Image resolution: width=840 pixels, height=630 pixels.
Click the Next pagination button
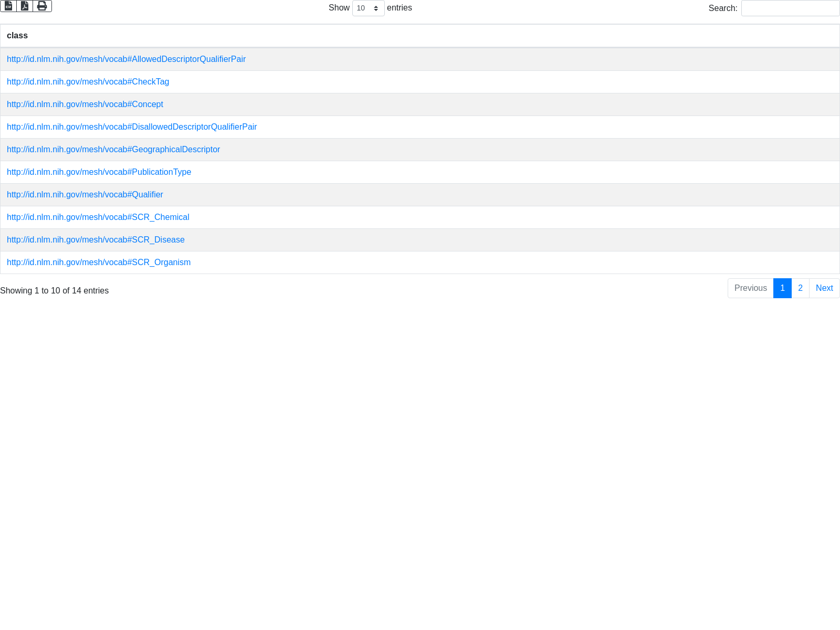(824, 288)
